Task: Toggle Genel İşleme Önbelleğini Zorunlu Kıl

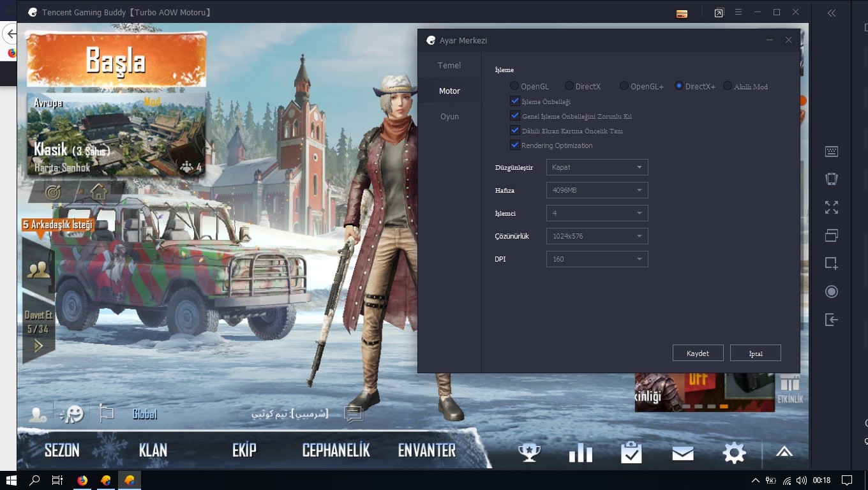Action: (515, 115)
